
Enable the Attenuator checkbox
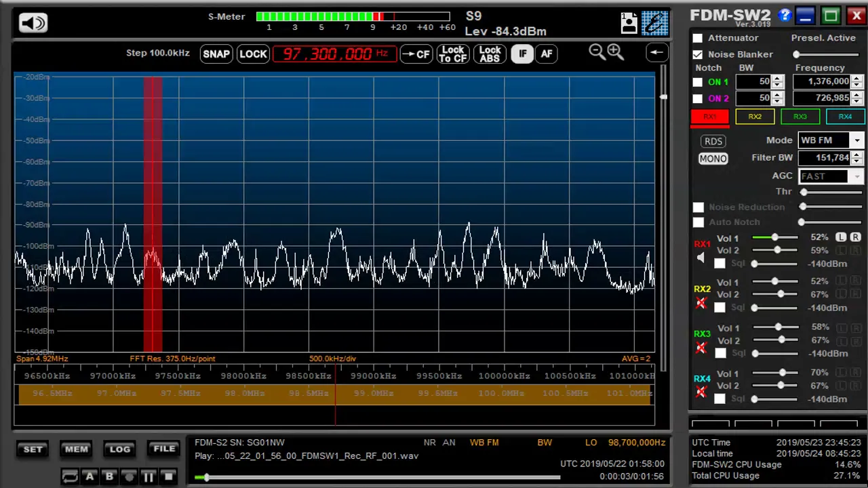(x=698, y=38)
